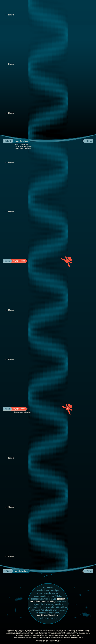96x644 pixels.
Task: Select the red Voyager 2 probe label
Action: pos(19,261)
